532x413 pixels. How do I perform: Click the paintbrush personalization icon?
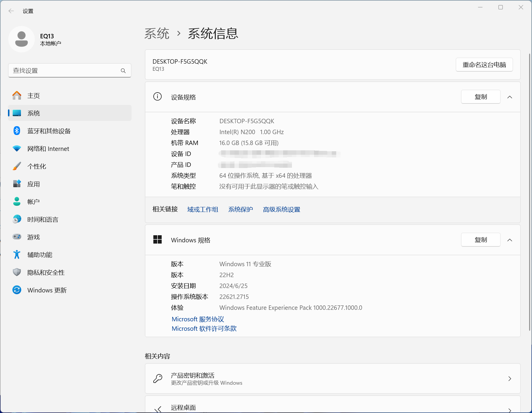(17, 166)
